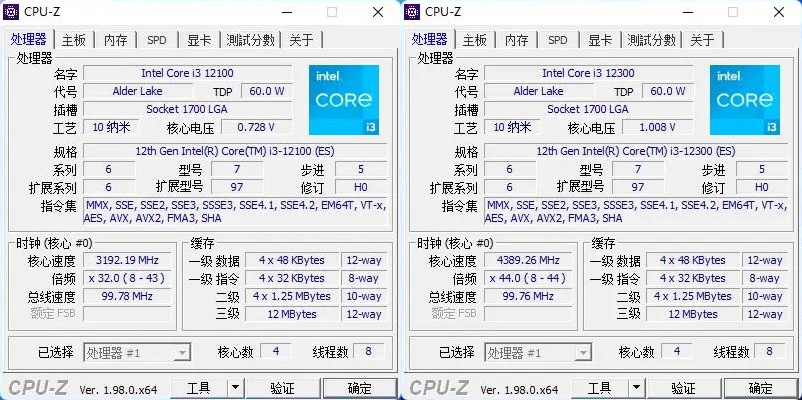This screenshot has width=802, height=400.
Task: Select the 显卡 tab in the i3-12300 window
Action: click(600, 40)
